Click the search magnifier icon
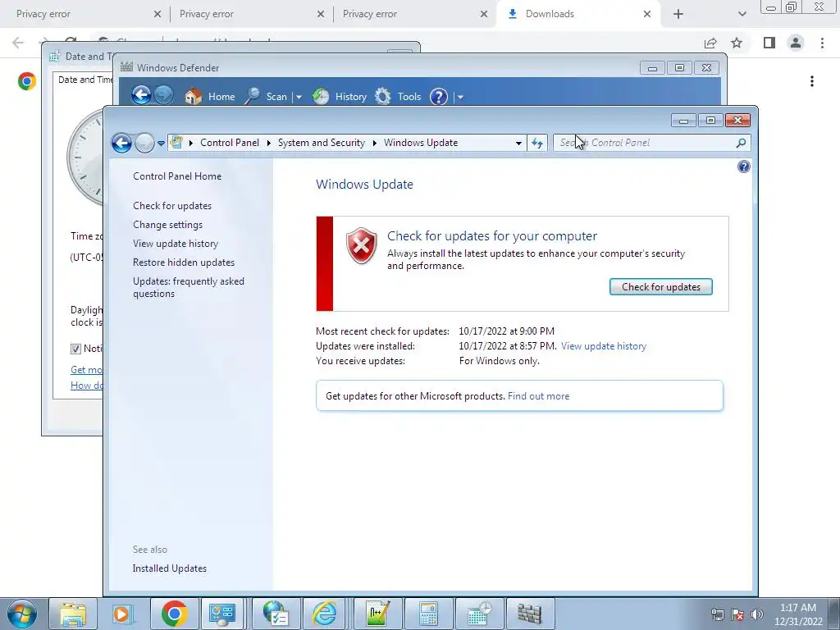 pyautogui.click(x=741, y=143)
